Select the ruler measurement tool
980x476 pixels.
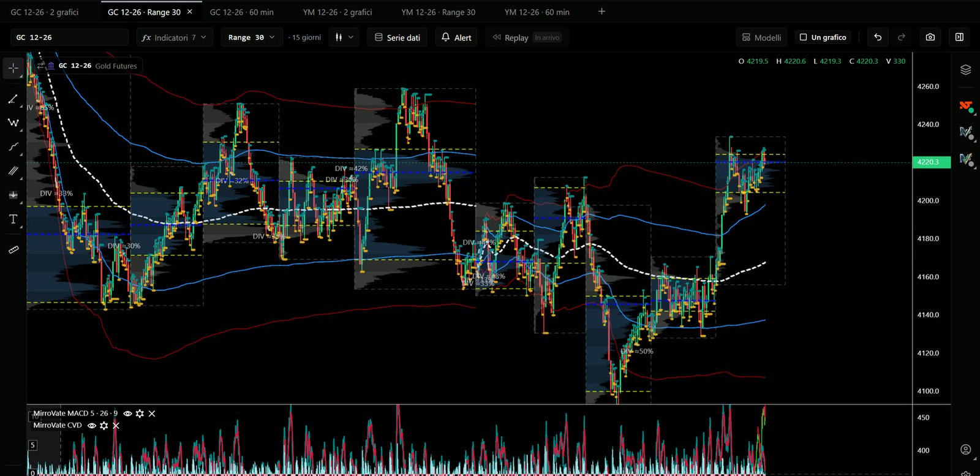(x=13, y=249)
